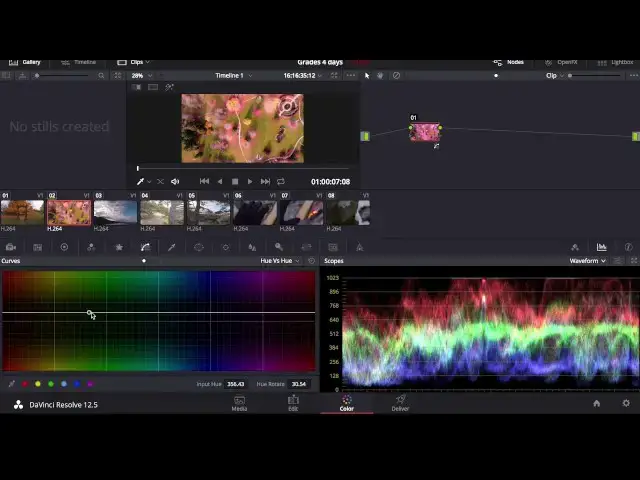Toggle the Gallery panel
Image resolution: width=640 pixels, height=480 pixels.
pos(24,62)
